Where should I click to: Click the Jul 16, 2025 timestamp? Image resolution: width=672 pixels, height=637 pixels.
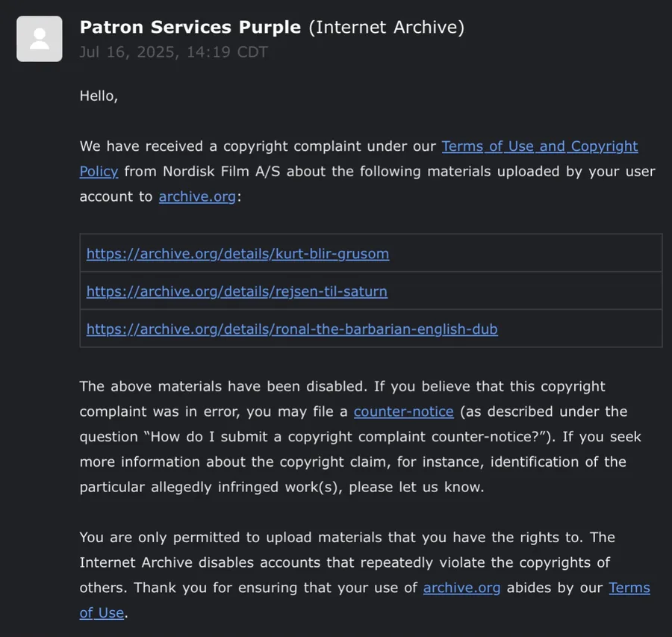tap(173, 52)
